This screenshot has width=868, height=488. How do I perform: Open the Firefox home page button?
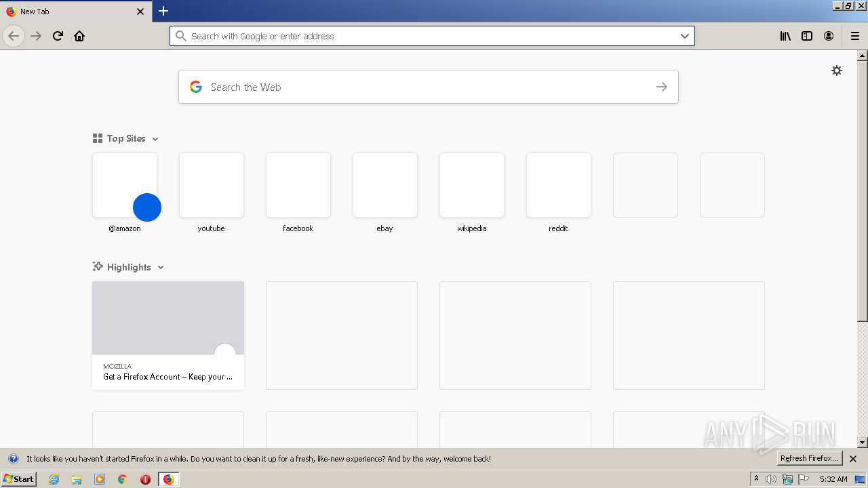pyautogui.click(x=79, y=36)
